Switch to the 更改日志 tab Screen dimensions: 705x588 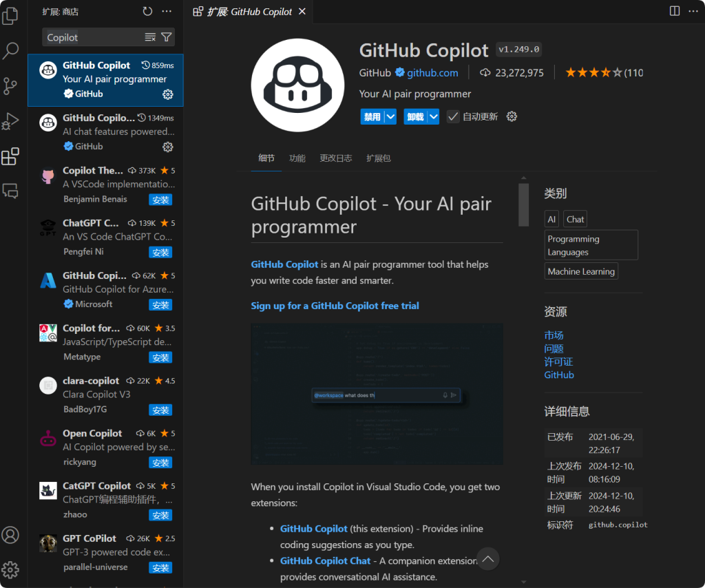pos(336,158)
